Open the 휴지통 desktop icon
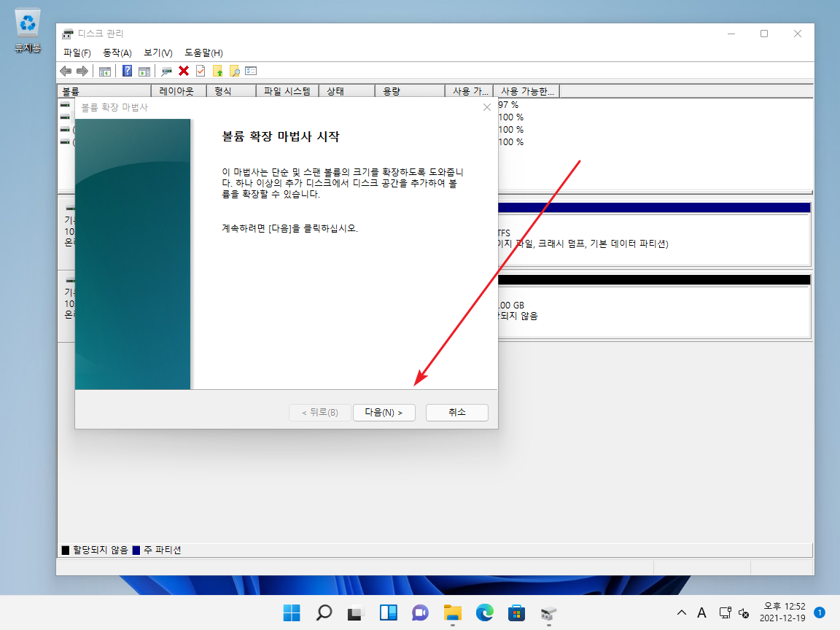The image size is (840, 630). click(27, 31)
